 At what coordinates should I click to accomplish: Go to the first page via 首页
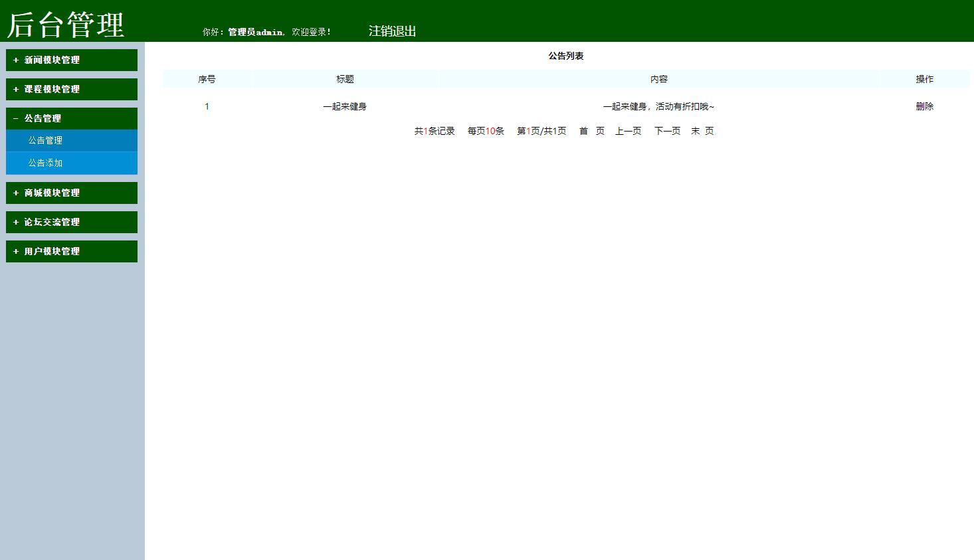[591, 131]
